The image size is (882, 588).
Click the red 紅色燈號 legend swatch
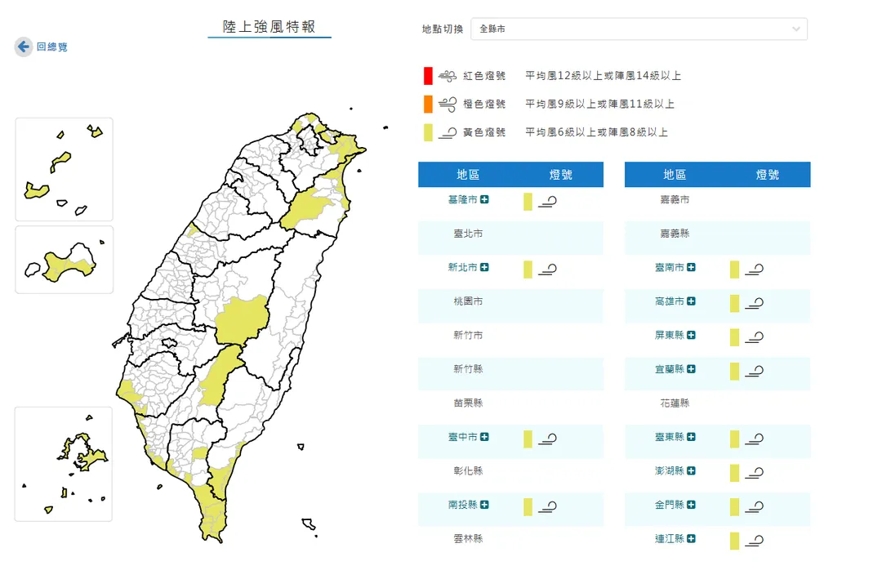point(428,75)
